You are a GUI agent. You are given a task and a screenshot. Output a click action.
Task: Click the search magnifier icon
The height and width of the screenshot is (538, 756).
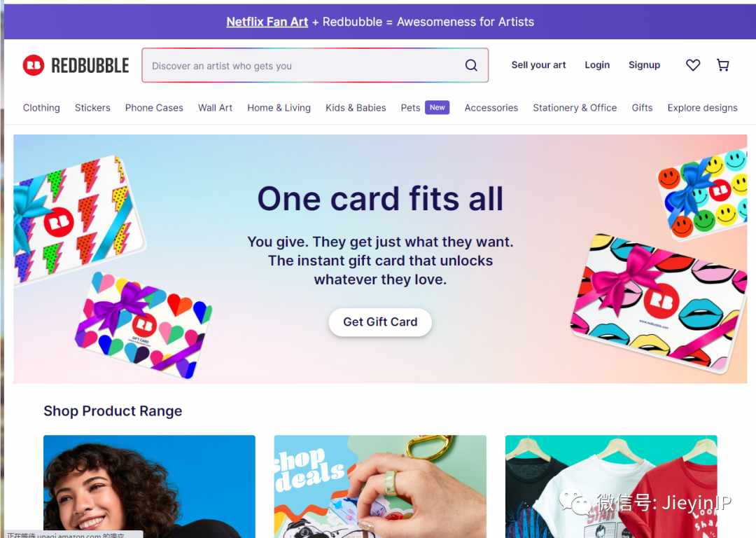pyautogui.click(x=471, y=65)
